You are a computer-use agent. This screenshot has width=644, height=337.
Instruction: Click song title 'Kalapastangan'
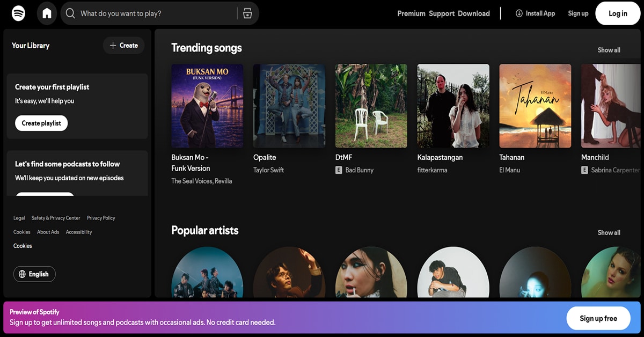[x=440, y=157]
